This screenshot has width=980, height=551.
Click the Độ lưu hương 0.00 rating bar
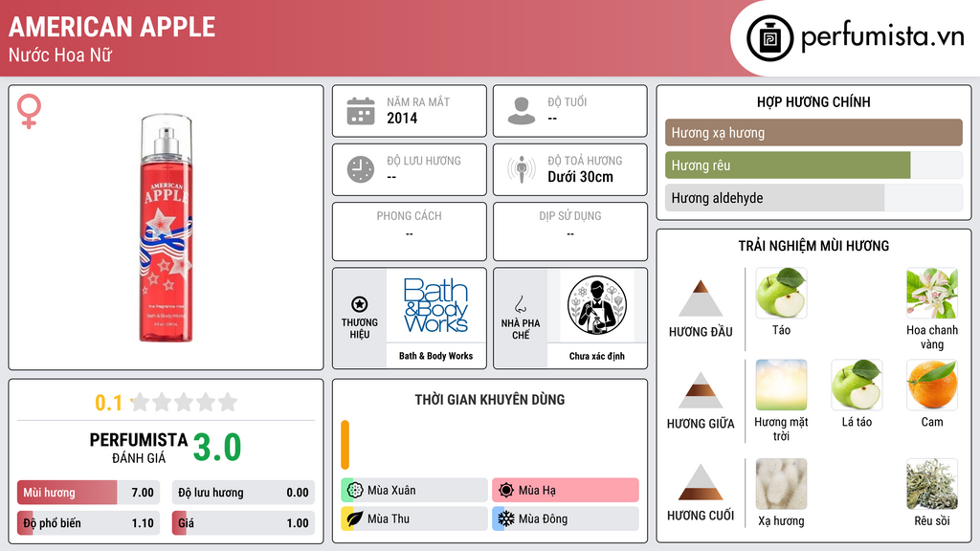243,493
